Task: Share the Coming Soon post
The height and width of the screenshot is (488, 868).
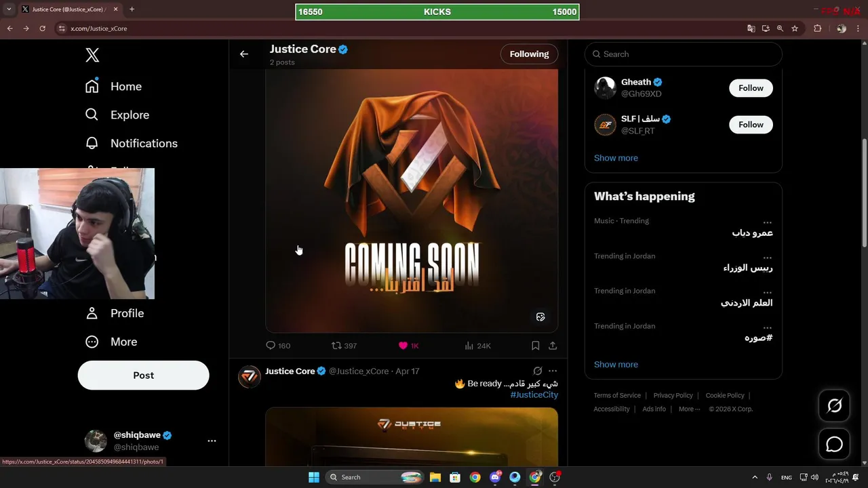Action: click(553, 346)
